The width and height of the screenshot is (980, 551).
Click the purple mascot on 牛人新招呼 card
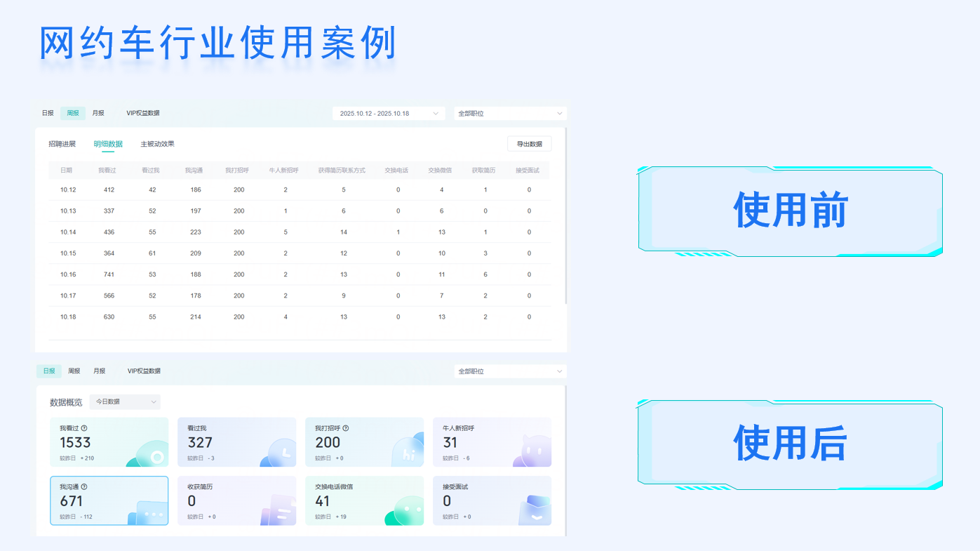[x=533, y=451]
